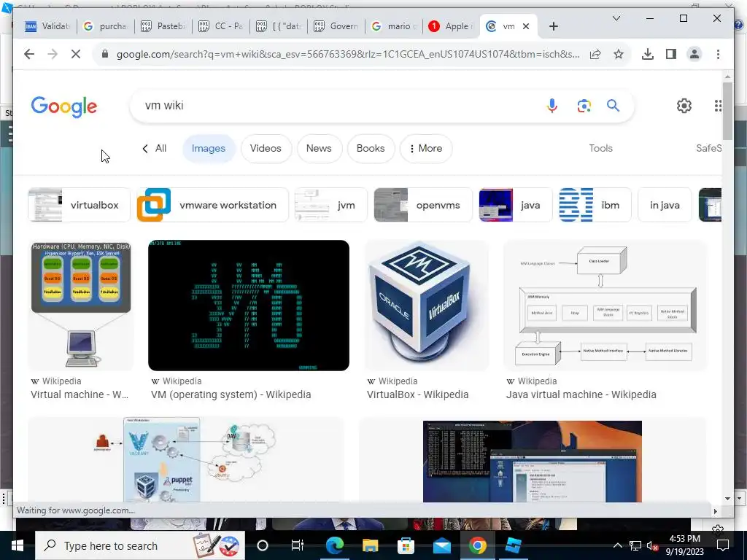747x560 pixels.
Task: Start a voice search with the microphone
Action: tap(552, 106)
